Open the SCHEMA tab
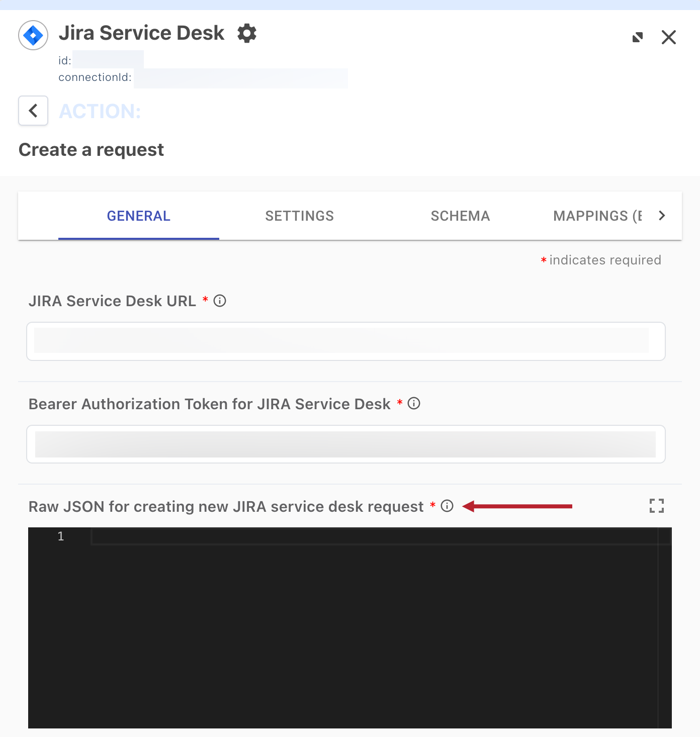This screenshot has width=700, height=737. click(x=460, y=216)
